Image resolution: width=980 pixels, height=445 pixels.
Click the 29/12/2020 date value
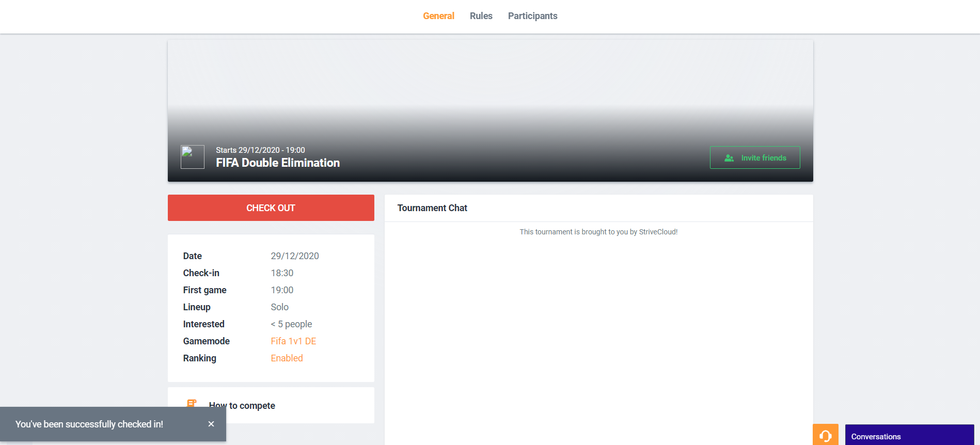(295, 256)
